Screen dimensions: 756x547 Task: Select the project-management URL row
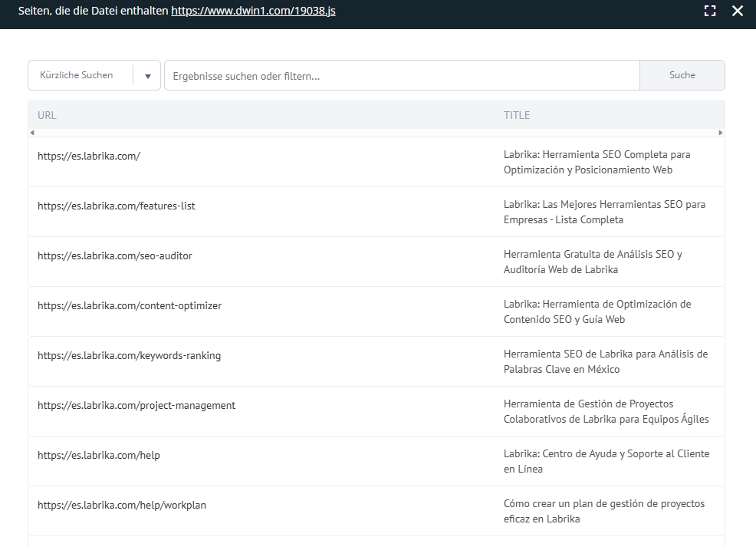(376, 411)
